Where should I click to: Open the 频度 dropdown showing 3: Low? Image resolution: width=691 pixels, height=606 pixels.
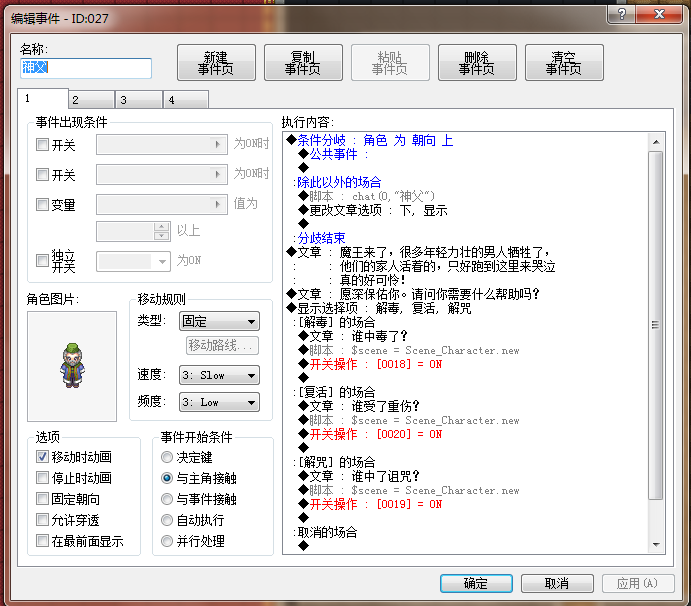219,402
